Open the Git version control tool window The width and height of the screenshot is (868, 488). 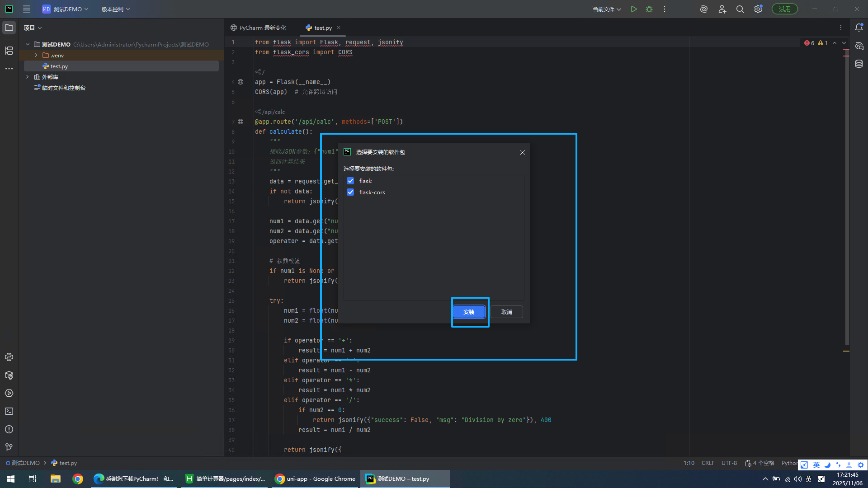9,447
